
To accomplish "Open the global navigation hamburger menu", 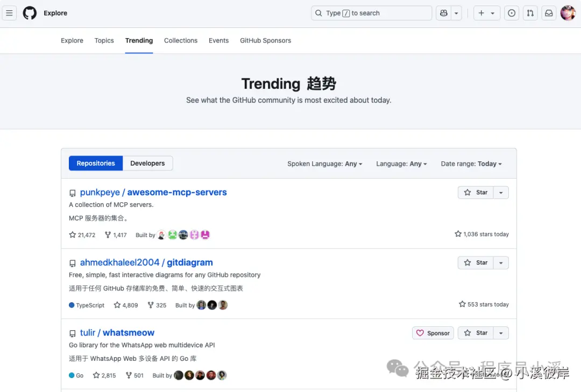I will point(9,13).
